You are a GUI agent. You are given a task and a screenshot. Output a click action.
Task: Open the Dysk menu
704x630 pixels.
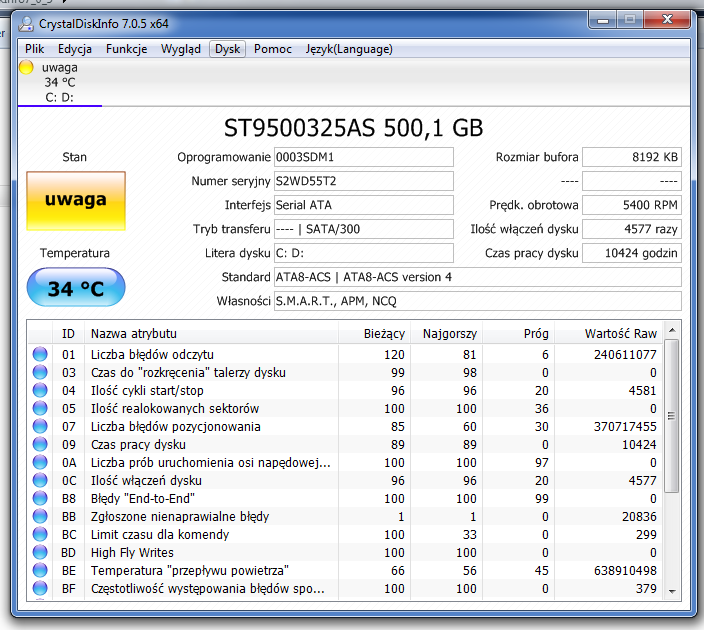point(227,49)
